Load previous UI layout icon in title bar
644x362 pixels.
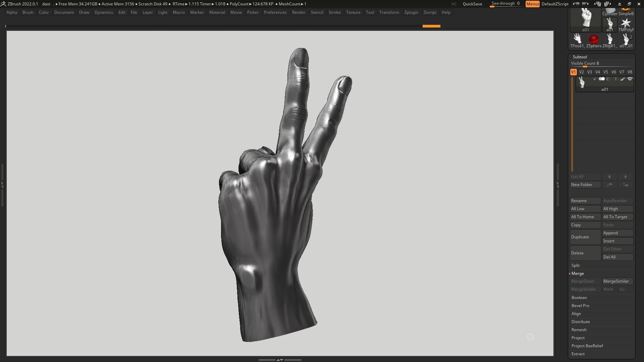[x=598, y=4]
